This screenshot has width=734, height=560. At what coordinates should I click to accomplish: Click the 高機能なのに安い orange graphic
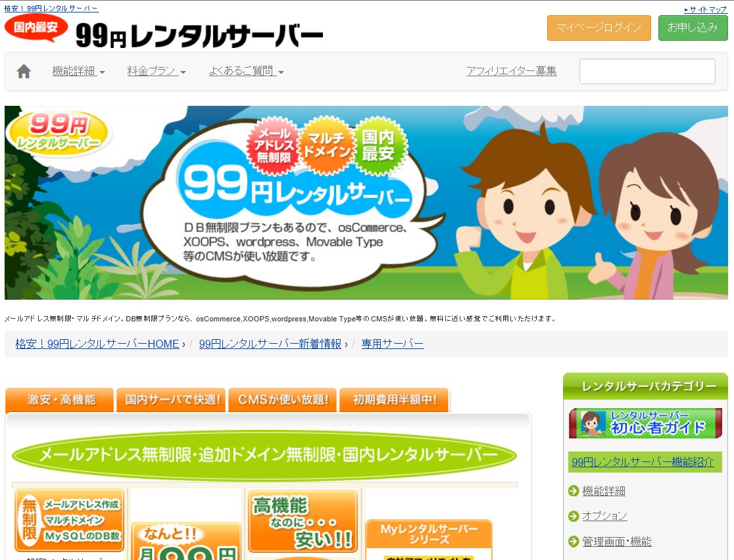pos(303,522)
